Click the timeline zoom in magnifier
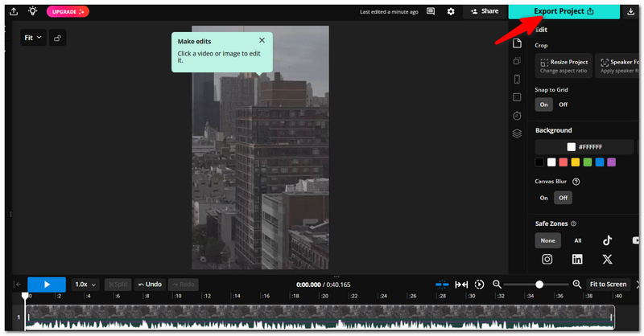This screenshot has width=644, height=336. point(577,285)
